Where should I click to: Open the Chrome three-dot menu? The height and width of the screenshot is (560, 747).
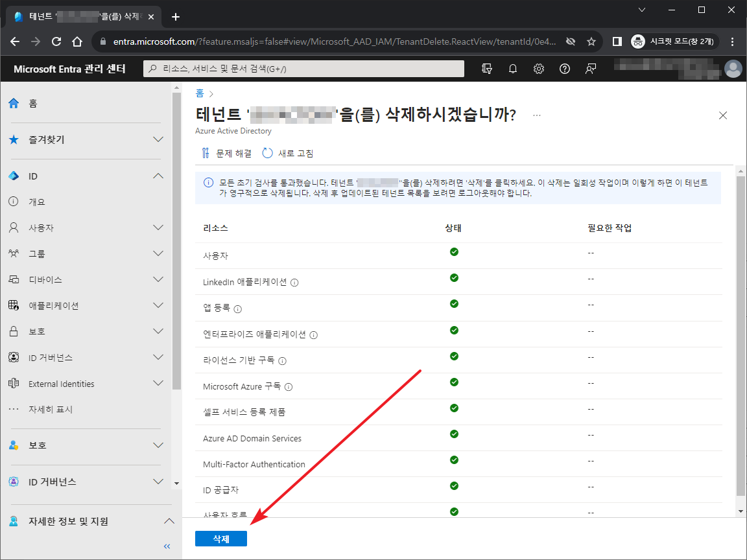coord(732,41)
